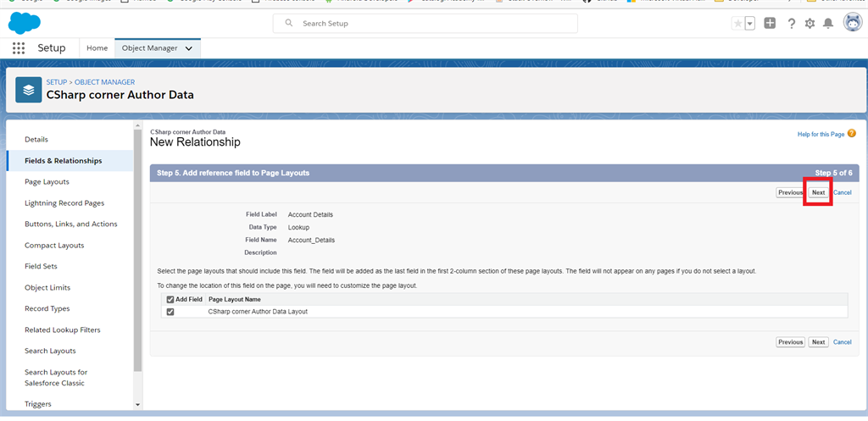This screenshot has width=868, height=421.
Task: Click the top Cancel link
Action: pyautogui.click(x=842, y=192)
